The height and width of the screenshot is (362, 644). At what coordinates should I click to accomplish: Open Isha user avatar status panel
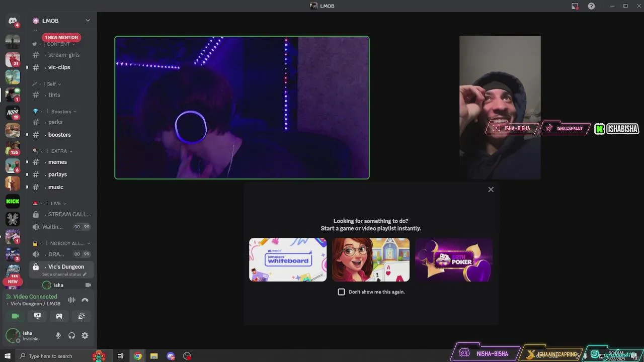pos(13,335)
